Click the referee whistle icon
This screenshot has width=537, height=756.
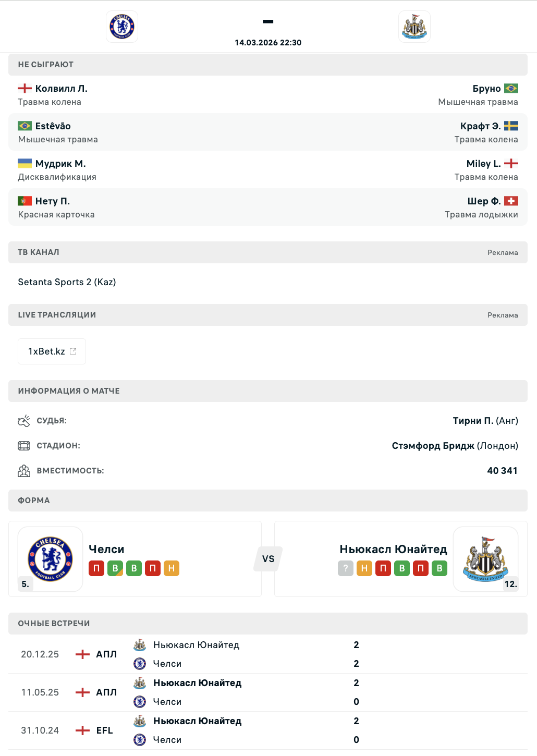tap(24, 421)
